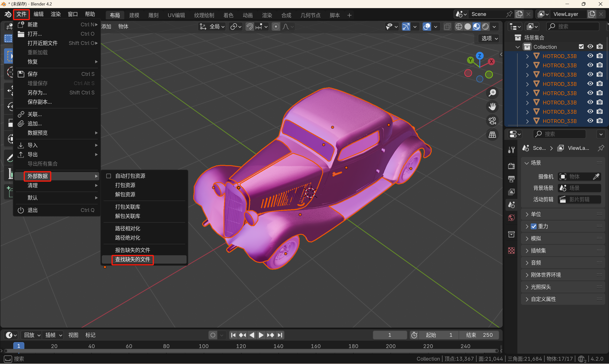Click the viewport zoom magnifier icon
Viewport: 609px width, 364px height.
click(x=492, y=93)
